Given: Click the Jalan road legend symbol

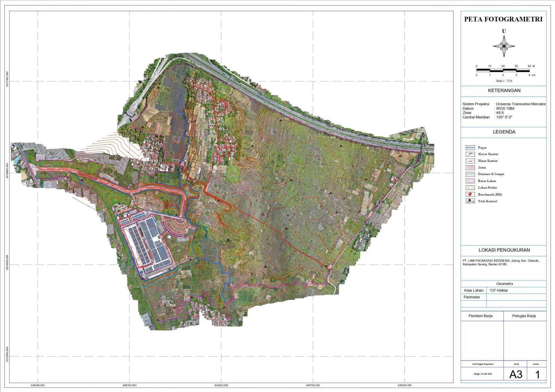Looking at the screenshot, I should (x=470, y=167).
